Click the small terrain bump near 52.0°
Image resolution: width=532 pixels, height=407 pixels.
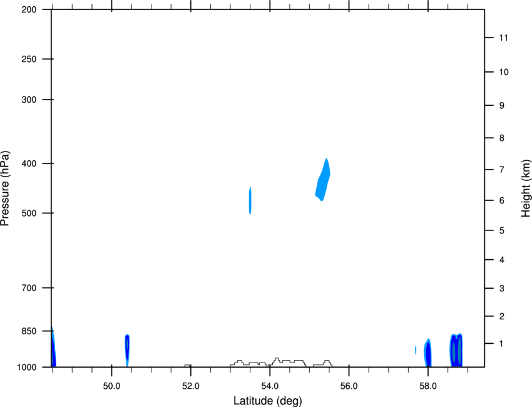tap(187, 366)
